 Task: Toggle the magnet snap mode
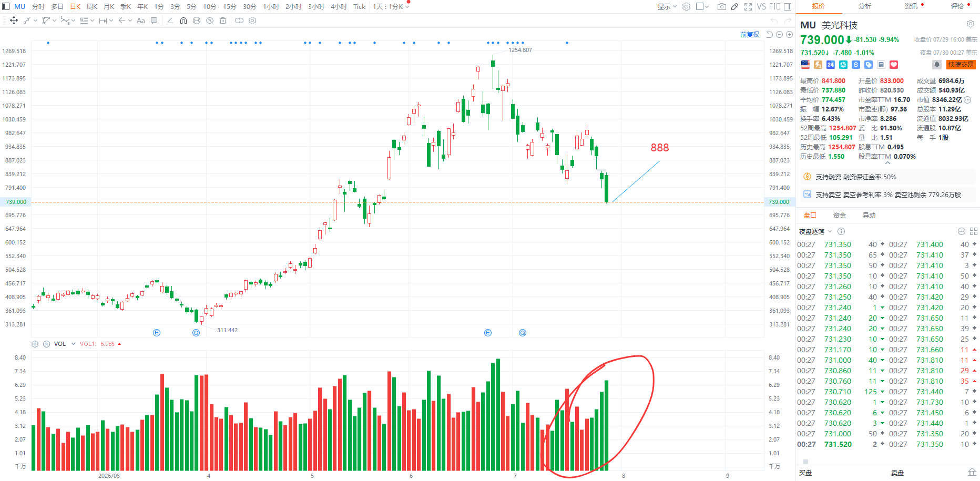(x=183, y=21)
